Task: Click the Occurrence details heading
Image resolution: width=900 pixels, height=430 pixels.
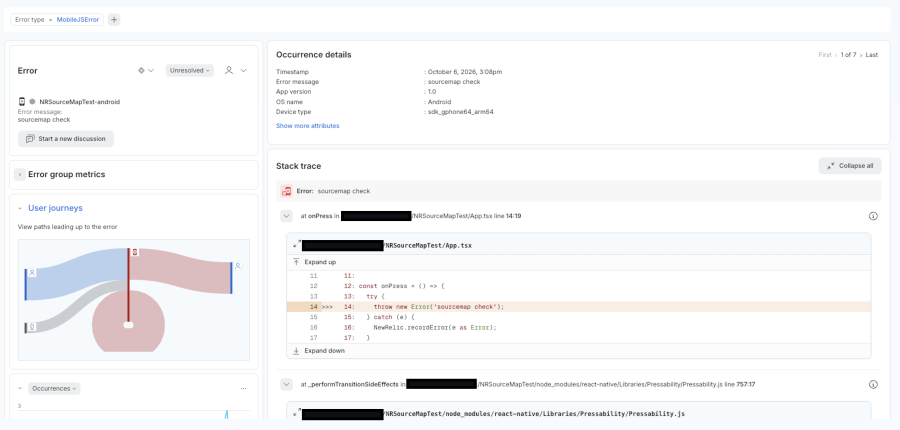Action: 314,55
